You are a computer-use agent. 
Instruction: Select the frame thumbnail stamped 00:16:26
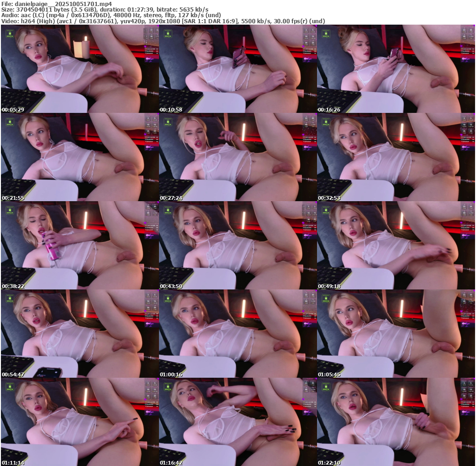396,69
